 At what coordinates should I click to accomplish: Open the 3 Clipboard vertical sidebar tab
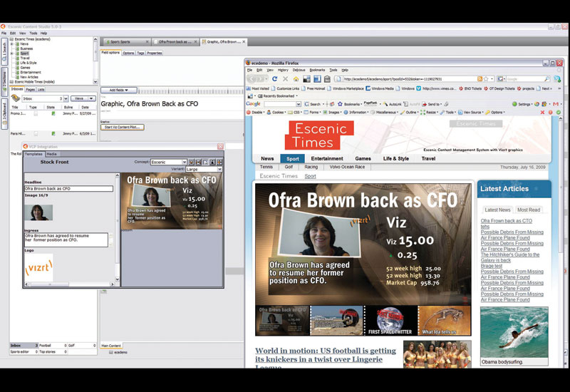click(x=4, y=115)
